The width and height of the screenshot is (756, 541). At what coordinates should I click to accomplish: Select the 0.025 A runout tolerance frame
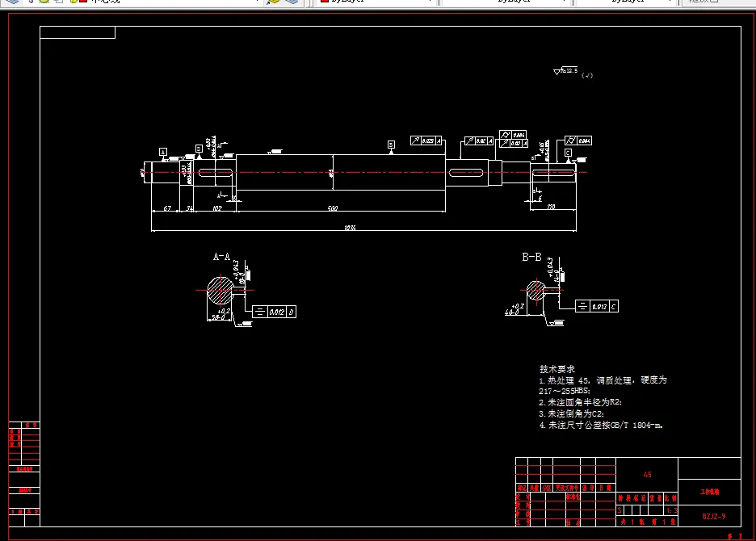tap(426, 140)
